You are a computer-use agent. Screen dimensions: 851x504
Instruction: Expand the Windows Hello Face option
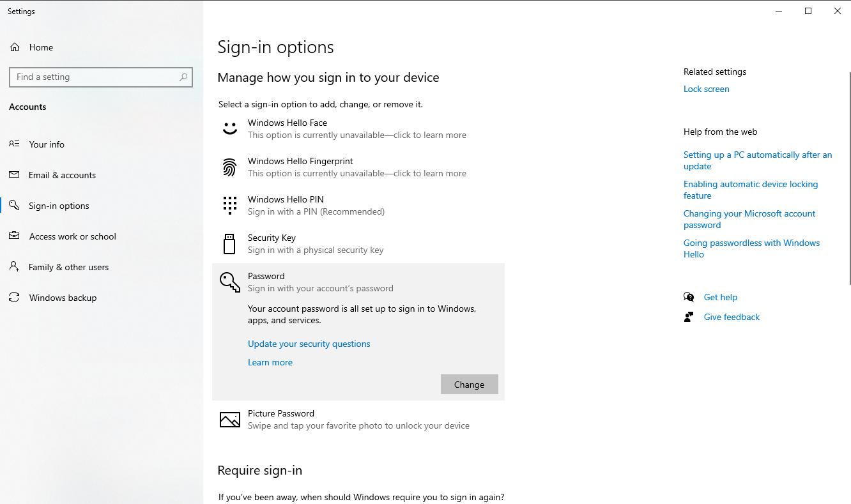358,129
